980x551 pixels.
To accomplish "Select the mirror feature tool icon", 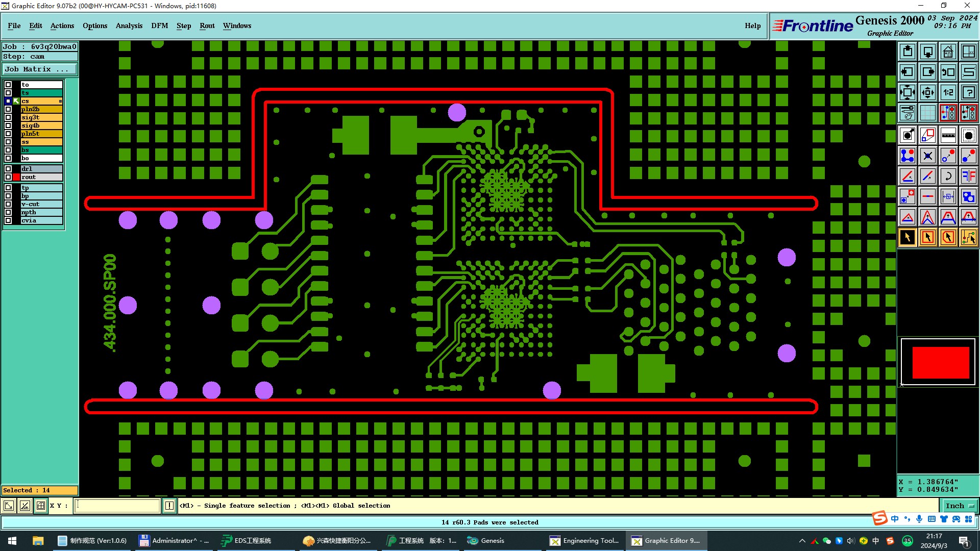I will pos(968,176).
